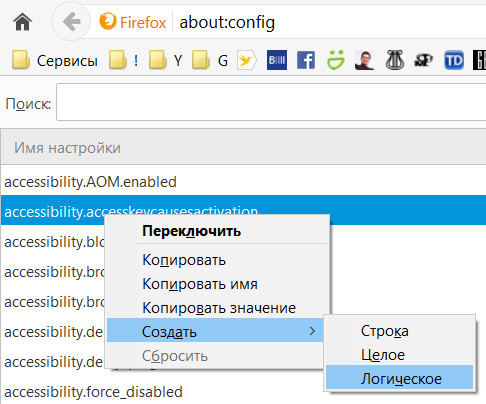
Task: Open the G bookmarks folder
Action: [x=210, y=60]
